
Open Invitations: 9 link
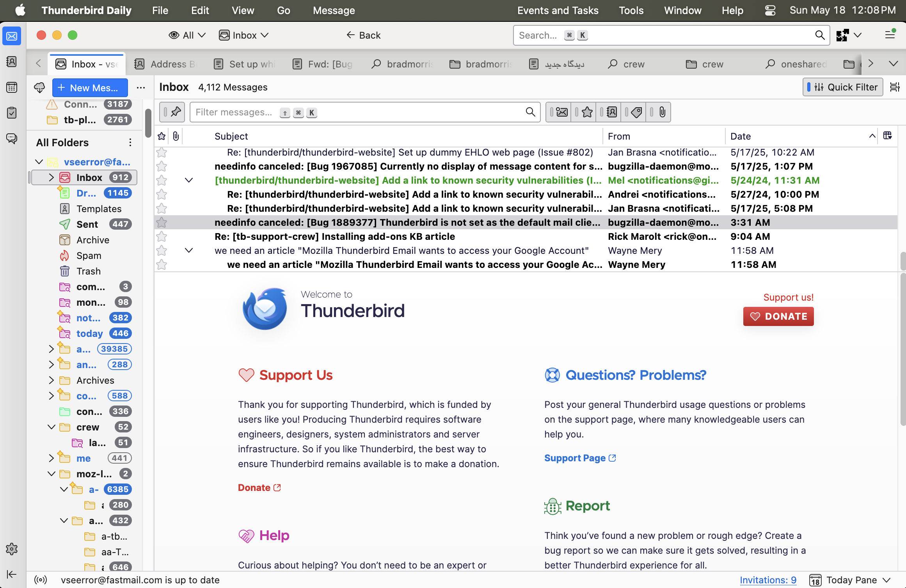(x=768, y=580)
